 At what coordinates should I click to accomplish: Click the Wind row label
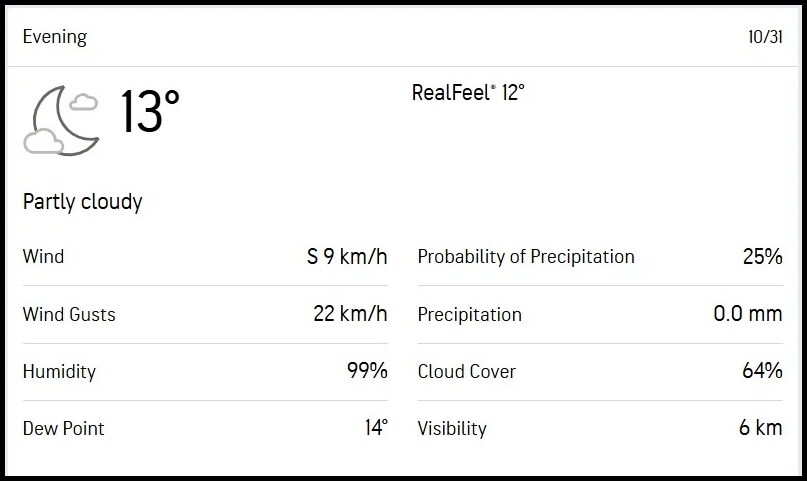tap(43, 257)
